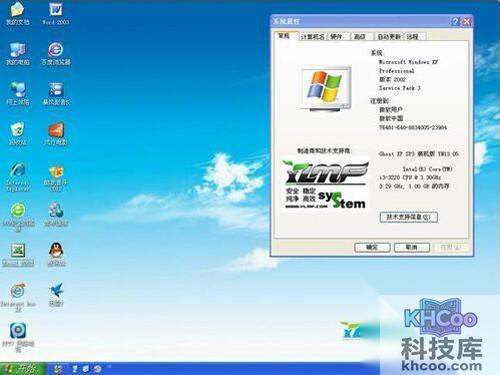The image size is (500, 375).
Task: Click the 'Professional' edition text
Action: click(x=397, y=71)
